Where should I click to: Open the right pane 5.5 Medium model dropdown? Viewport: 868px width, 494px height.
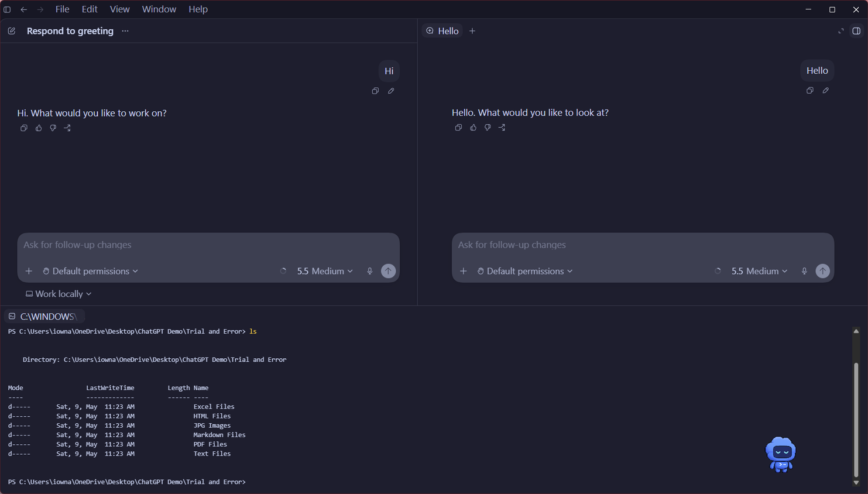click(759, 271)
